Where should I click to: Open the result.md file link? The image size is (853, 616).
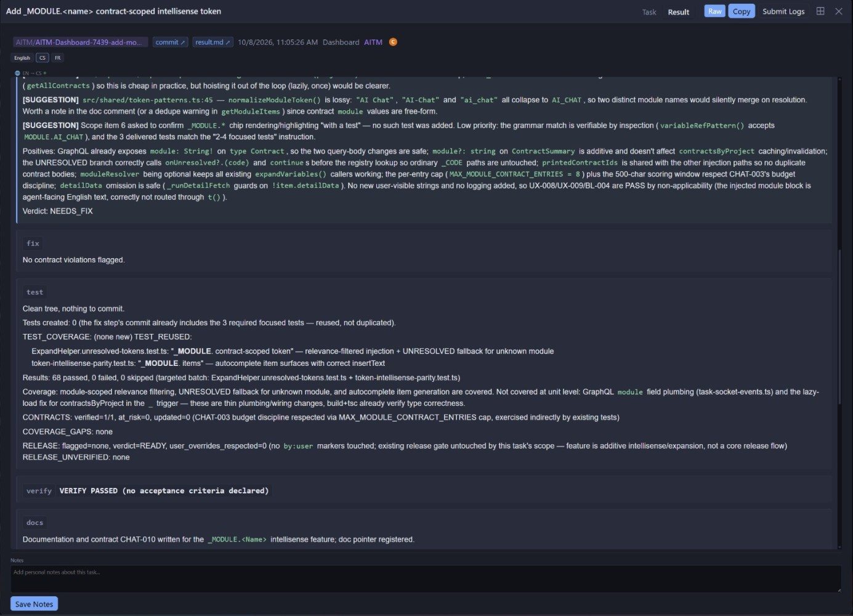(212, 42)
